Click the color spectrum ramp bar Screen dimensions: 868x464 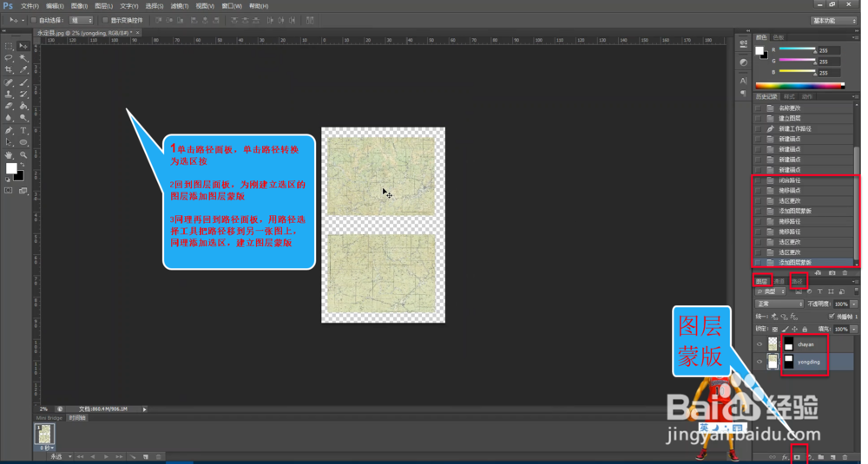[x=800, y=86]
